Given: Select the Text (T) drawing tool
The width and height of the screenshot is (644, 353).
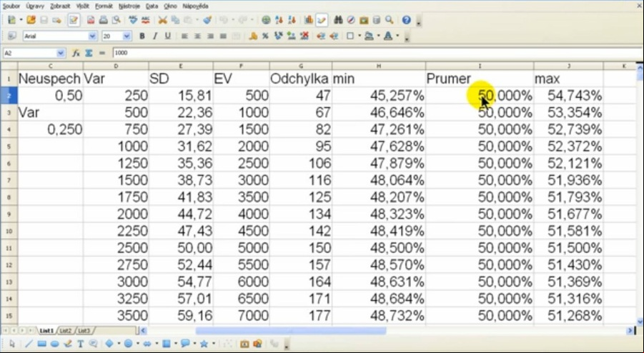Looking at the screenshot, I should pyautogui.click(x=81, y=344).
